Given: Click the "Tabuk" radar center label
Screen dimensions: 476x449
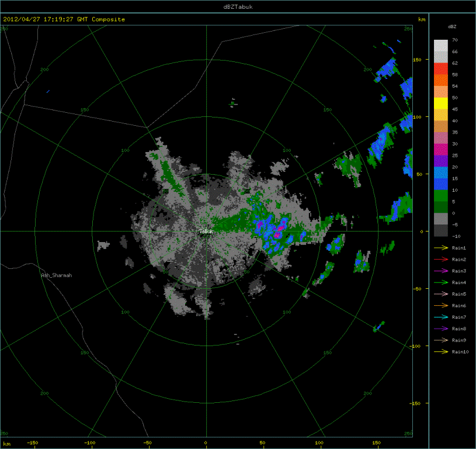Looking at the screenshot, I should click(x=206, y=232).
